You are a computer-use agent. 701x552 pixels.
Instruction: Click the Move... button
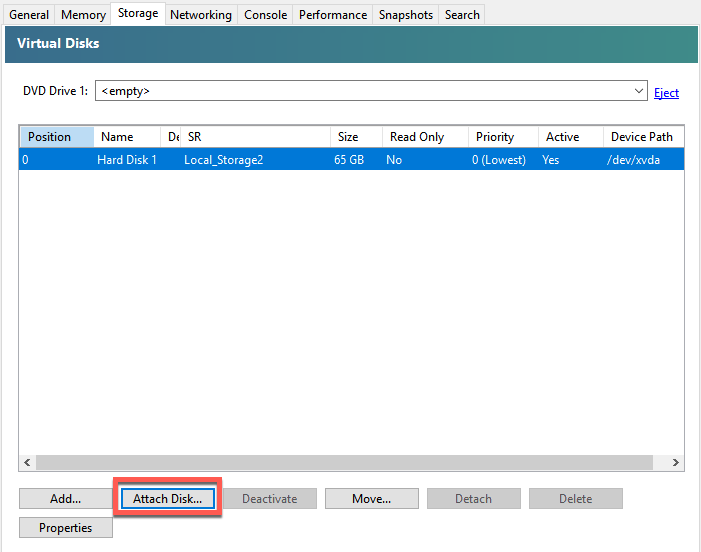[372, 498]
